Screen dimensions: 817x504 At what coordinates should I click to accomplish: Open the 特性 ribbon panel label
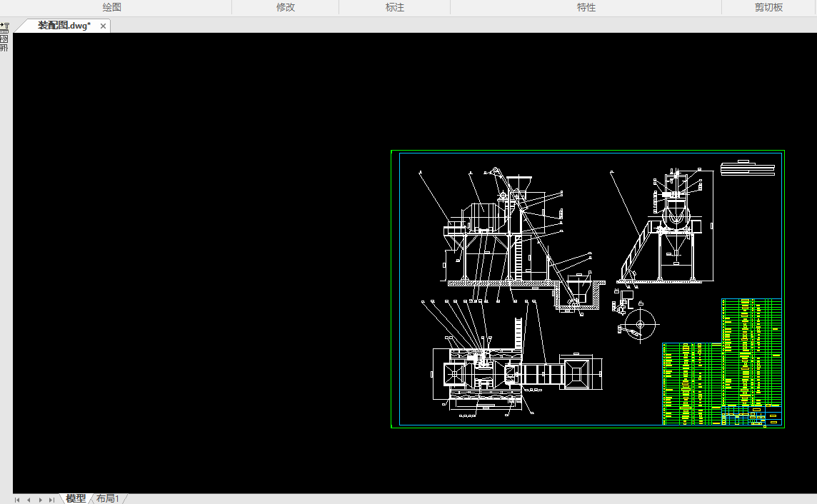pyautogui.click(x=586, y=7)
